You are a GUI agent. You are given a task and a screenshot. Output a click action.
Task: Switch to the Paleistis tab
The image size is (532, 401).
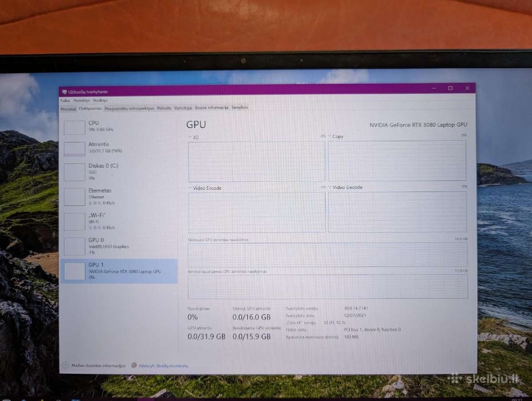[x=164, y=108]
